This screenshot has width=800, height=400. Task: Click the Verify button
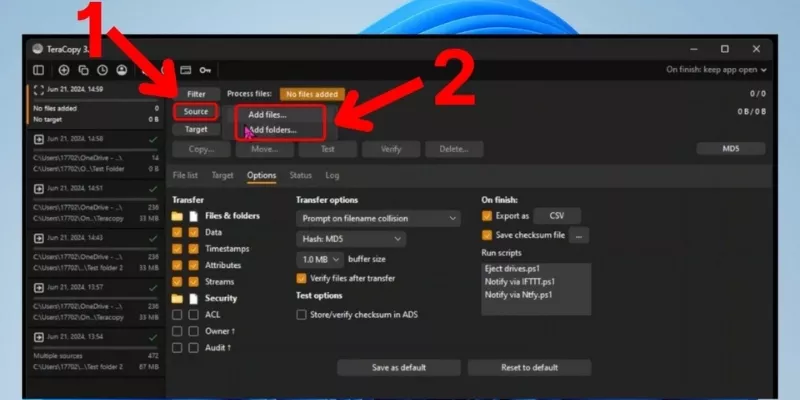[391, 149]
